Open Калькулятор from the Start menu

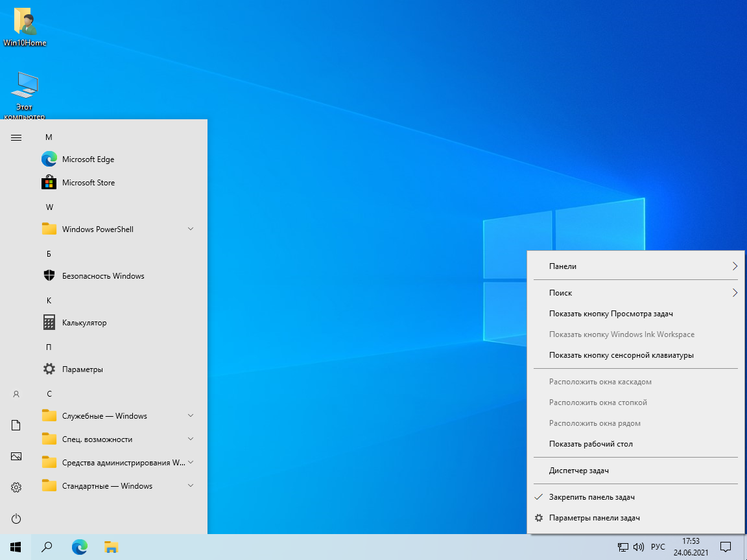[x=84, y=323]
